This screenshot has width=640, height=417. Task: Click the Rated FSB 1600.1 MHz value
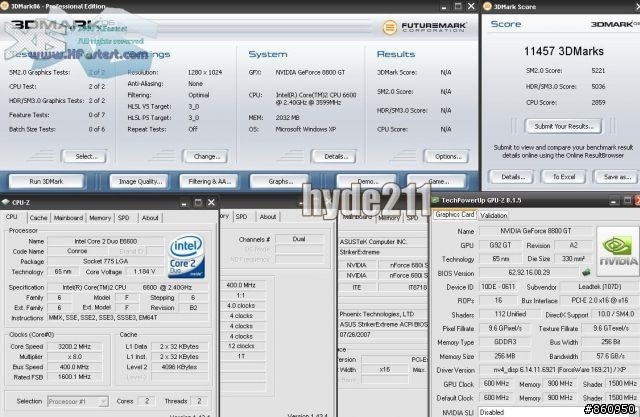(x=75, y=377)
